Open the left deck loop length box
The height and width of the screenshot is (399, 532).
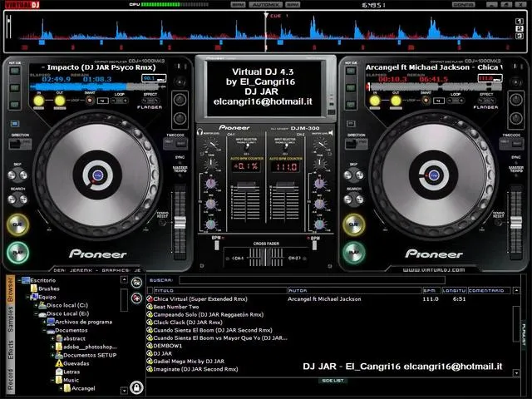click(103, 101)
